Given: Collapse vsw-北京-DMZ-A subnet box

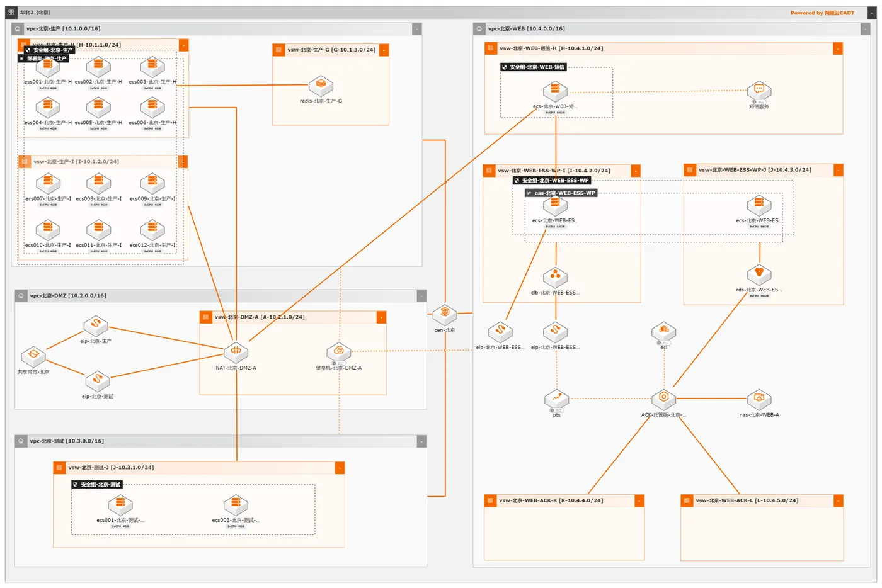Looking at the screenshot, I should coord(381,317).
